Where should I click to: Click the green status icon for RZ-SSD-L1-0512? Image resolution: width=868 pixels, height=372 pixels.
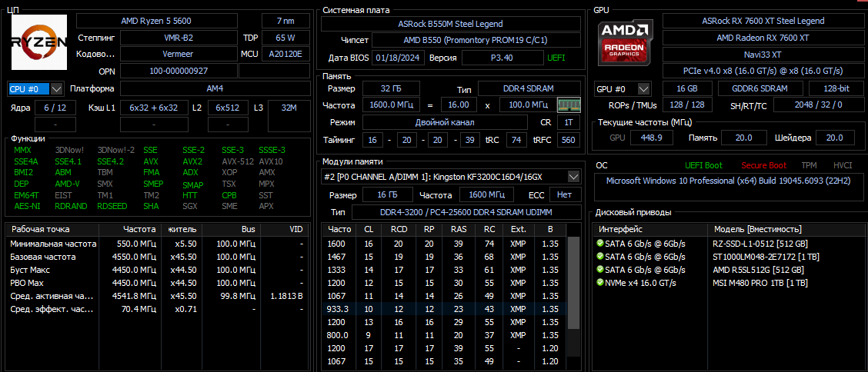(600, 243)
